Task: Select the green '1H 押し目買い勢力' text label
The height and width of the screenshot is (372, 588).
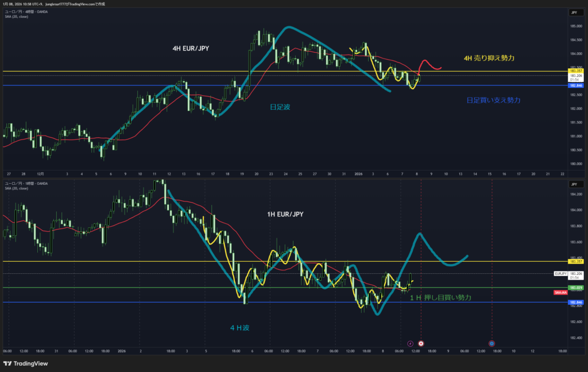Action: tap(441, 297)
